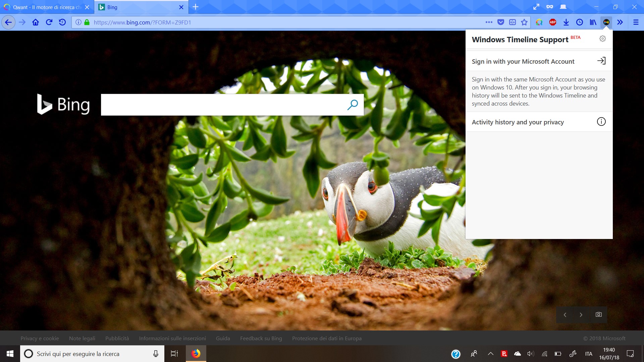644x362 pixels.
Task: Click the blue help tray icon
Action: coord(456,354)
